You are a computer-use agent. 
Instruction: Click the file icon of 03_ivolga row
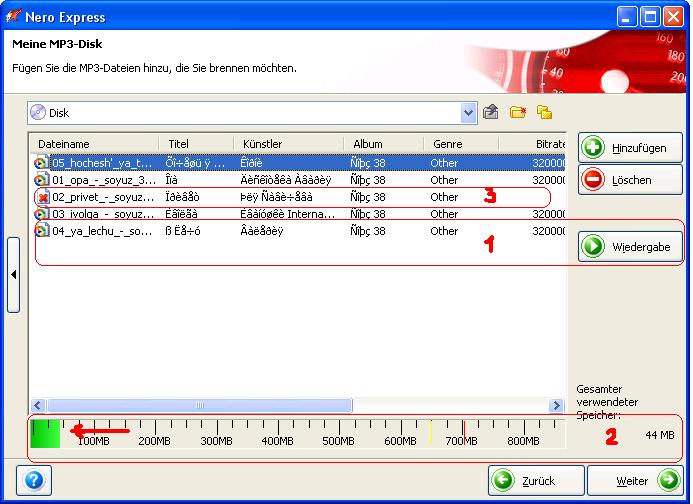pos(41,214)
